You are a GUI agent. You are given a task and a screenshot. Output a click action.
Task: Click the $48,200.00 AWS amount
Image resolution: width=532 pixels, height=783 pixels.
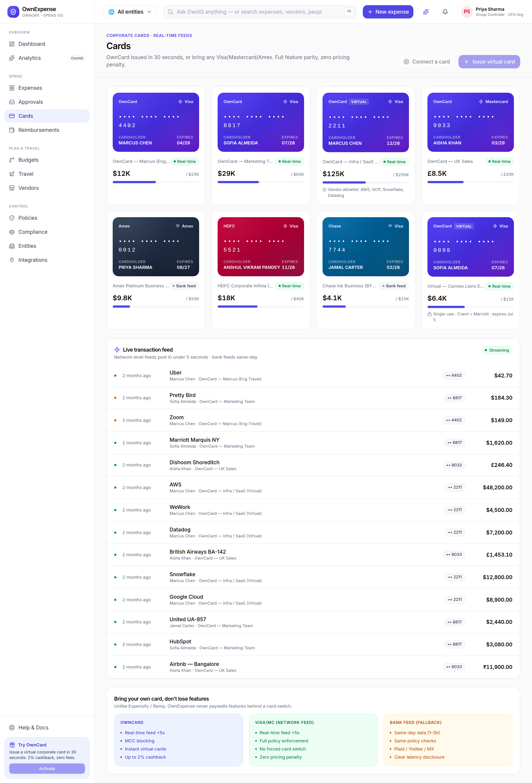[497, 488]
